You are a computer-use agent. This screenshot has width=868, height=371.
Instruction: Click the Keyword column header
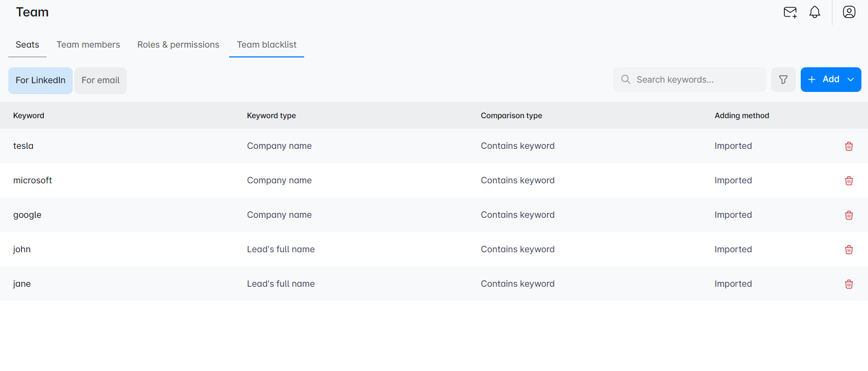coord(29,115)
